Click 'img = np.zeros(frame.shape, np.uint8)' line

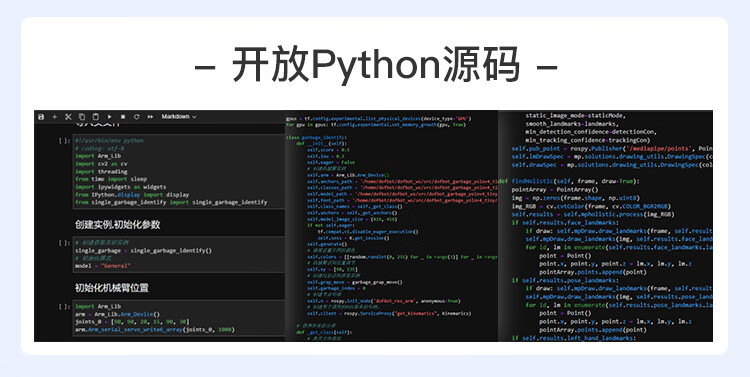click(575, 198)
